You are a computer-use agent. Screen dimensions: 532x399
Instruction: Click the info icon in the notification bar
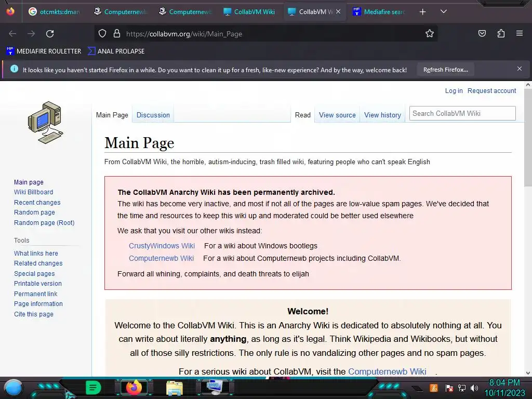tap(14, 69)
